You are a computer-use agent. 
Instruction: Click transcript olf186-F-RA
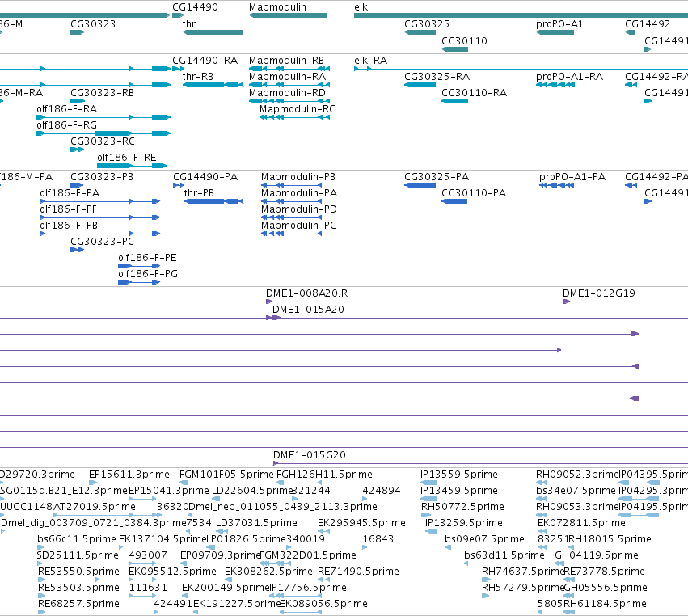pyautogui.click(x=66, y=109)
